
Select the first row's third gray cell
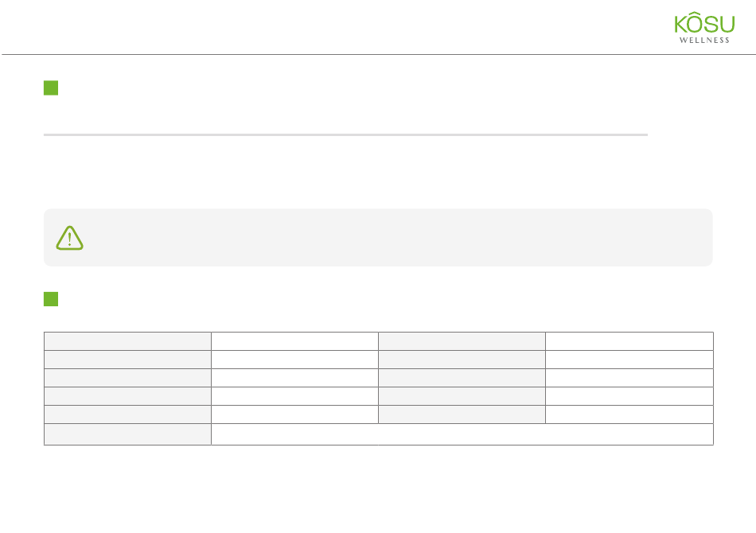click(x=462, y=341)
